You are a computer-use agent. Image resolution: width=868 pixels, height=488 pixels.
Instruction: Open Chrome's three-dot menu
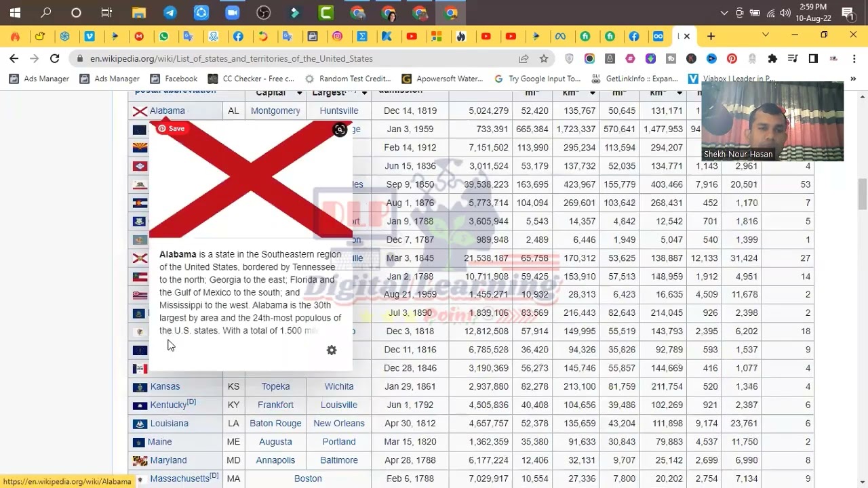856,59
